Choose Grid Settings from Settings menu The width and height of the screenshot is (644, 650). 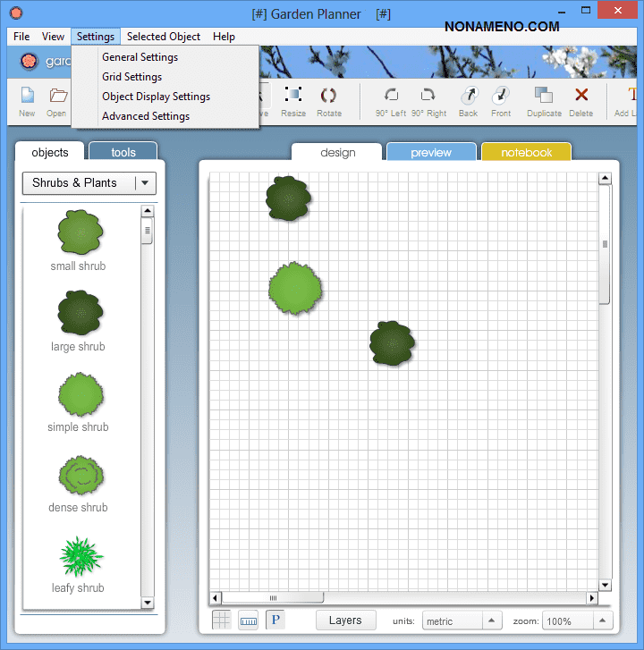[x=131, y=77]
